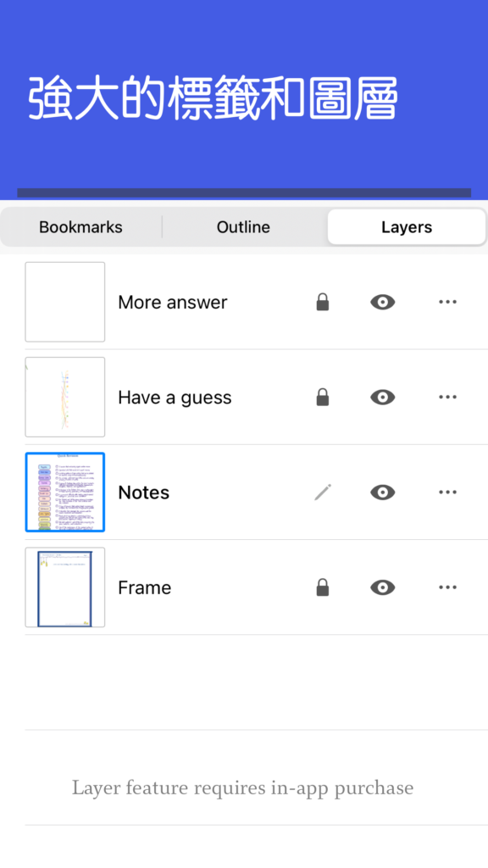
Task: Switch to the Bookmarks tab
Action: pos(80,227)
